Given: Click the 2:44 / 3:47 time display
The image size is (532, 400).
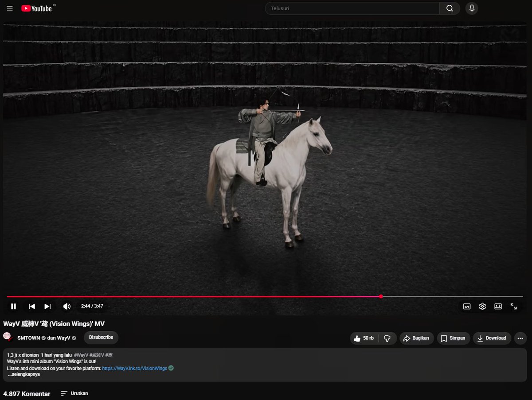Looking at the screenshot, I should [92, 306].
